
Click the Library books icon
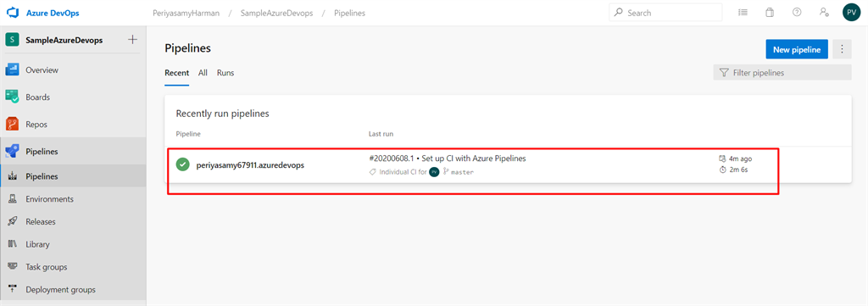click(x=12, y=244)
